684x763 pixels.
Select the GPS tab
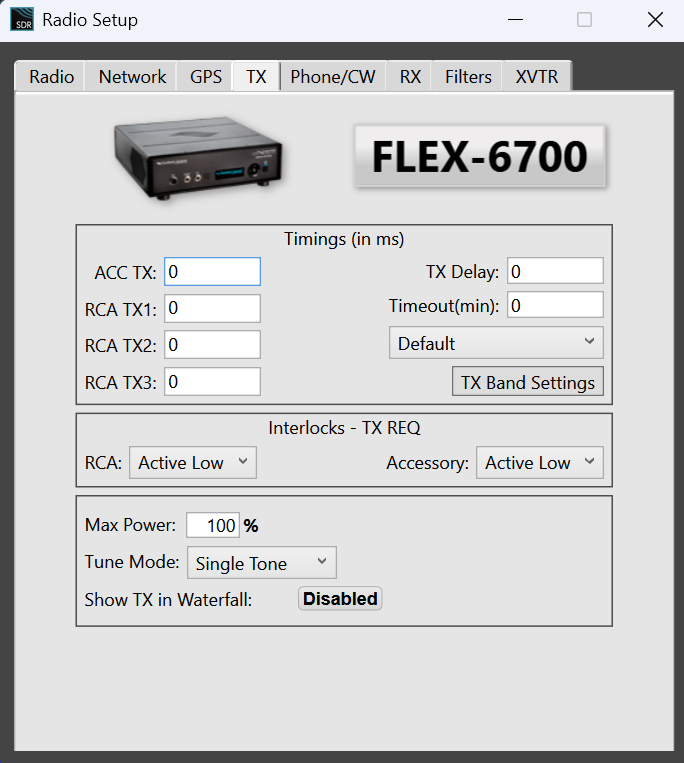point(206,76)
